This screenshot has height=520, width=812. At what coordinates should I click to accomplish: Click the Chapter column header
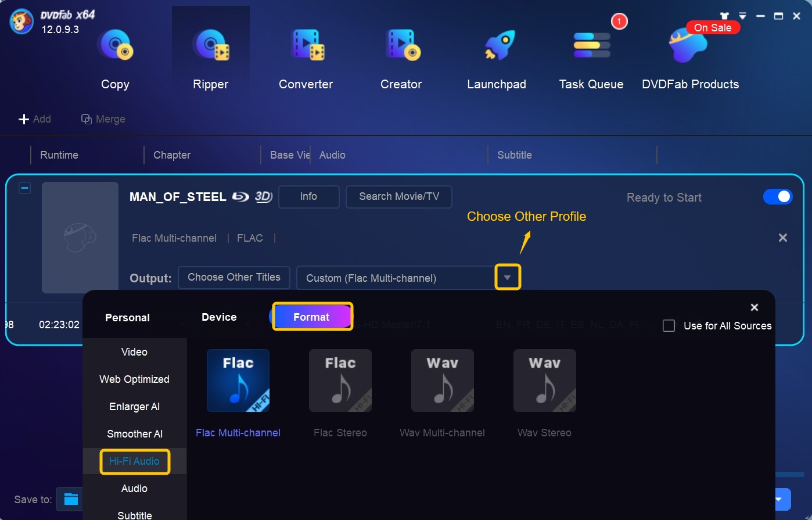point(172,155)
